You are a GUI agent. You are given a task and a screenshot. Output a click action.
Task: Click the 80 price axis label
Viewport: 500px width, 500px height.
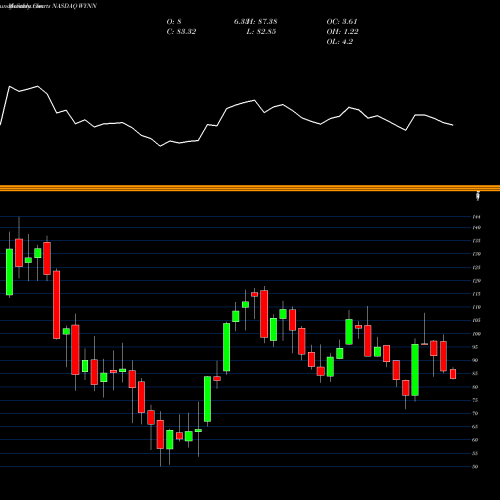coord(476,387)
